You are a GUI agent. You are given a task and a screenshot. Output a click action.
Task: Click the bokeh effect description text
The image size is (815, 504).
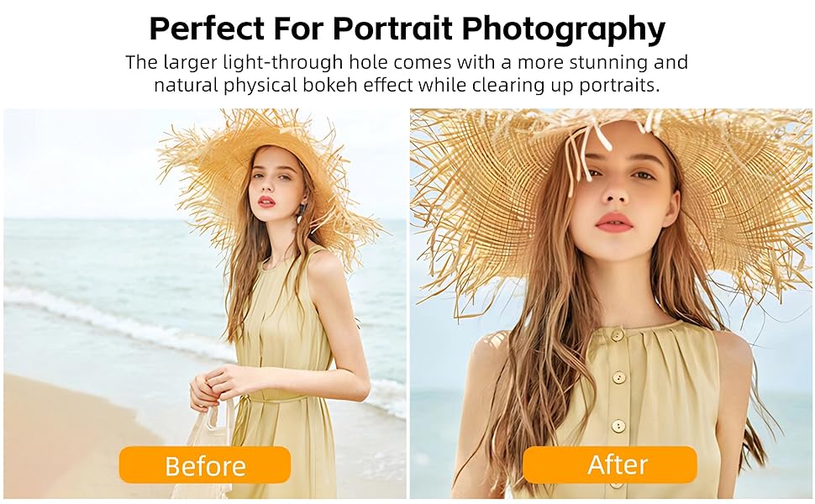pos(407,73)
